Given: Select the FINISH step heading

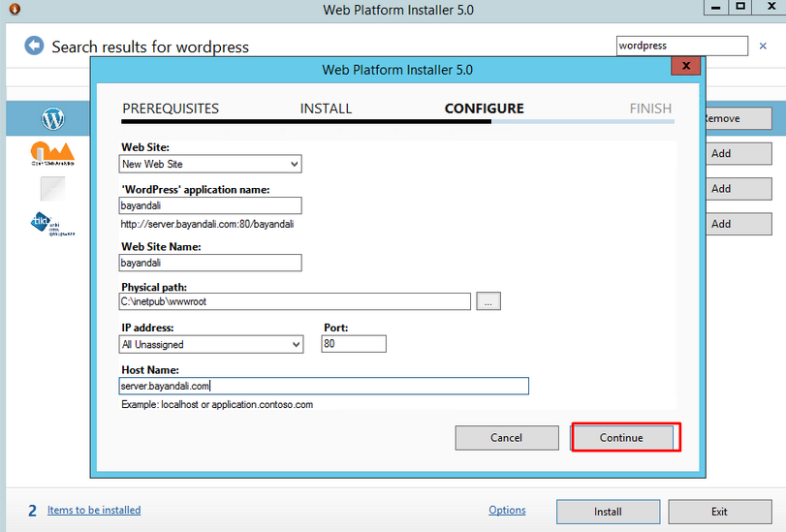Looking at the screenshot, I should pyautogui.click(x=650, y=109).
